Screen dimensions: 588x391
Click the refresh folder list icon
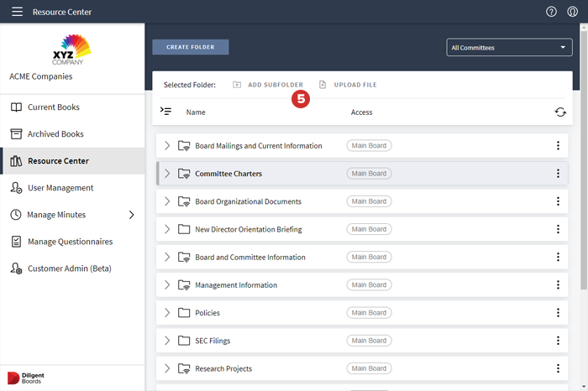(x=559, y=112)
